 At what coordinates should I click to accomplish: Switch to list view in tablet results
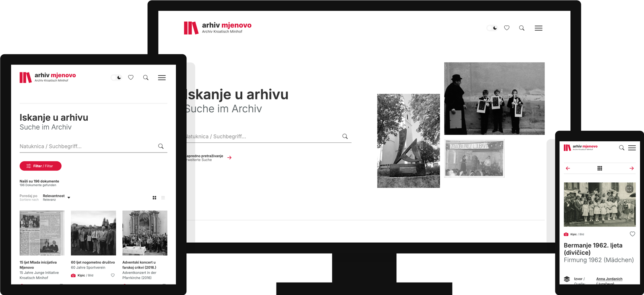pyautogui.click(x=163, y=198)
